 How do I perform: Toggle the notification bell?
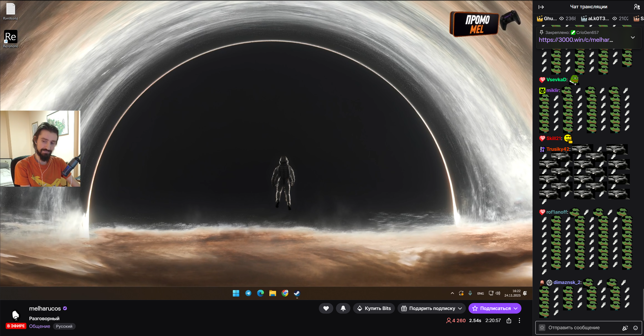tap(343, 308)
